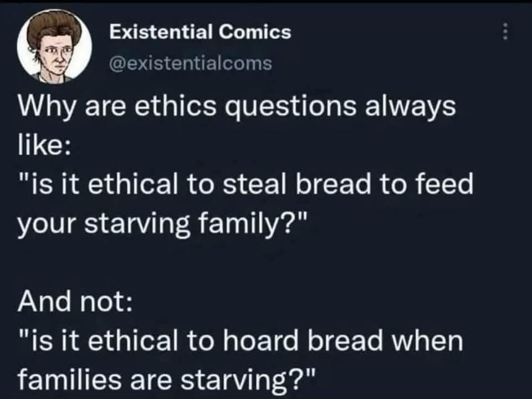Click the word "Existential" in the display name
Viewport: 532px width, 399px height.
click(161, 32)
